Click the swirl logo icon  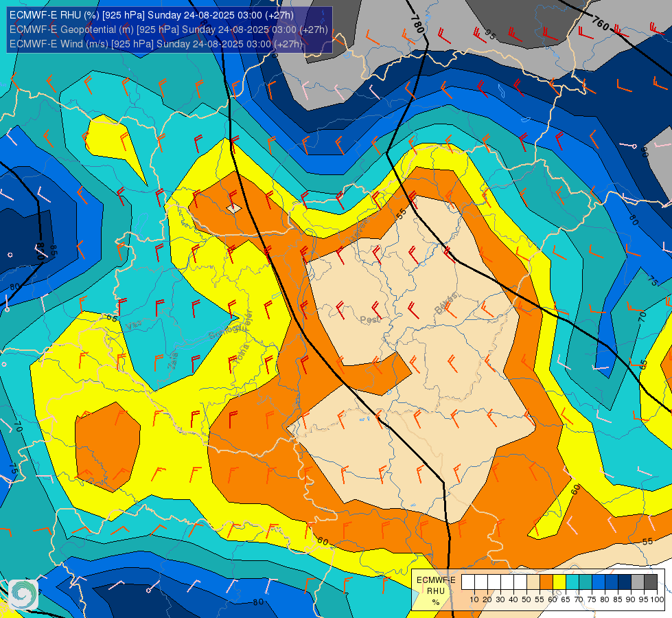pos(23,595)
